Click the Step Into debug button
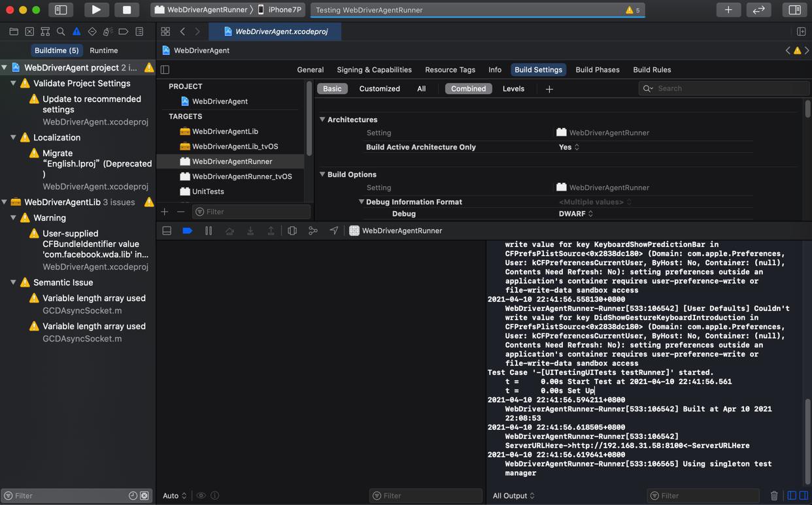 click(x=250, y=231)
